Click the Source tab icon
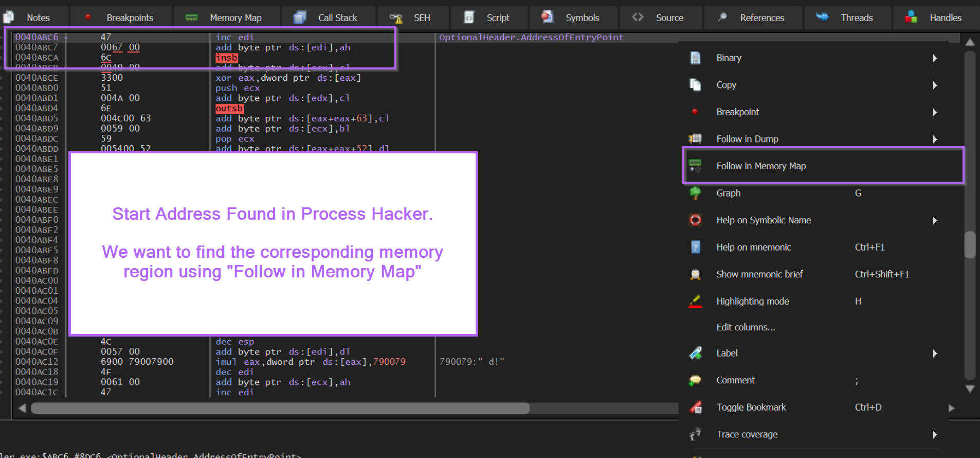The height and width of the screenshot is (458, 980). tap(638, 17)
